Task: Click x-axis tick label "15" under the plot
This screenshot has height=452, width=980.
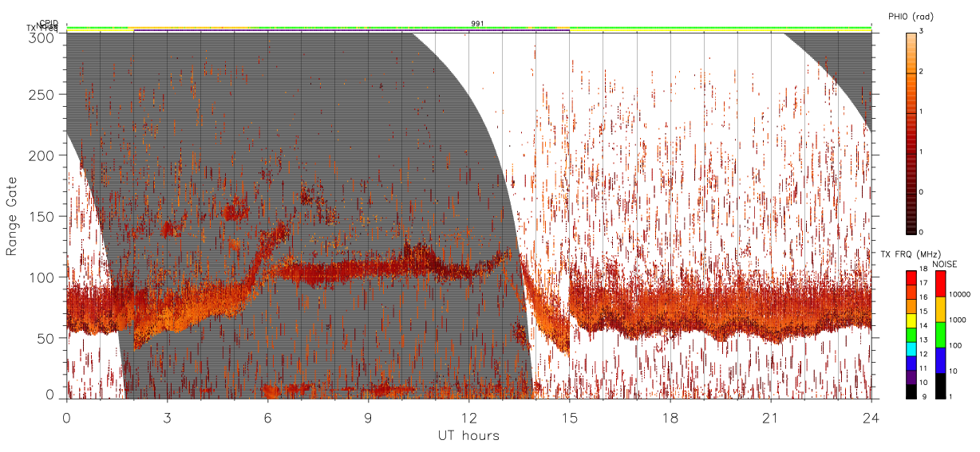Action: click(570, 419)
